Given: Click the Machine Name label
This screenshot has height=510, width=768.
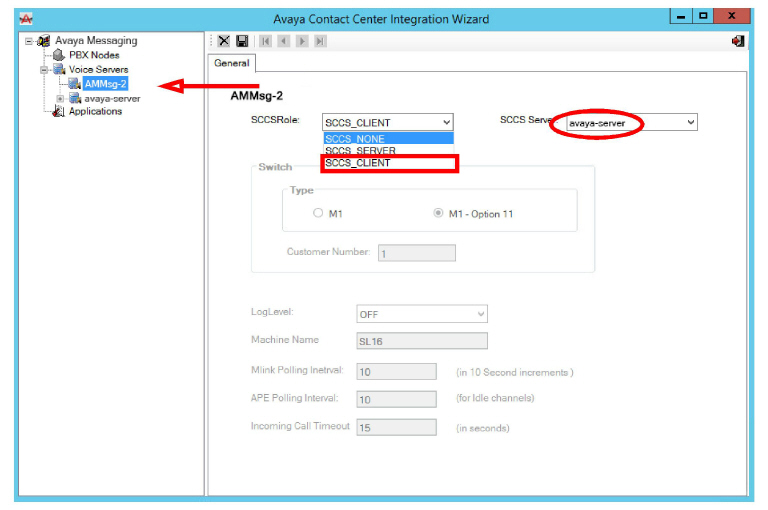Looking at the screenshot, I should tap(285, 340).
